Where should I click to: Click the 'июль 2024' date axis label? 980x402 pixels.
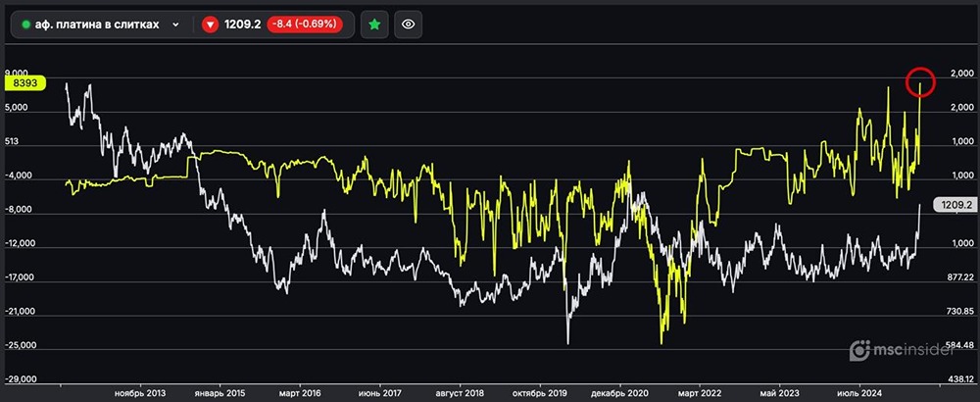tap(858, 393)
